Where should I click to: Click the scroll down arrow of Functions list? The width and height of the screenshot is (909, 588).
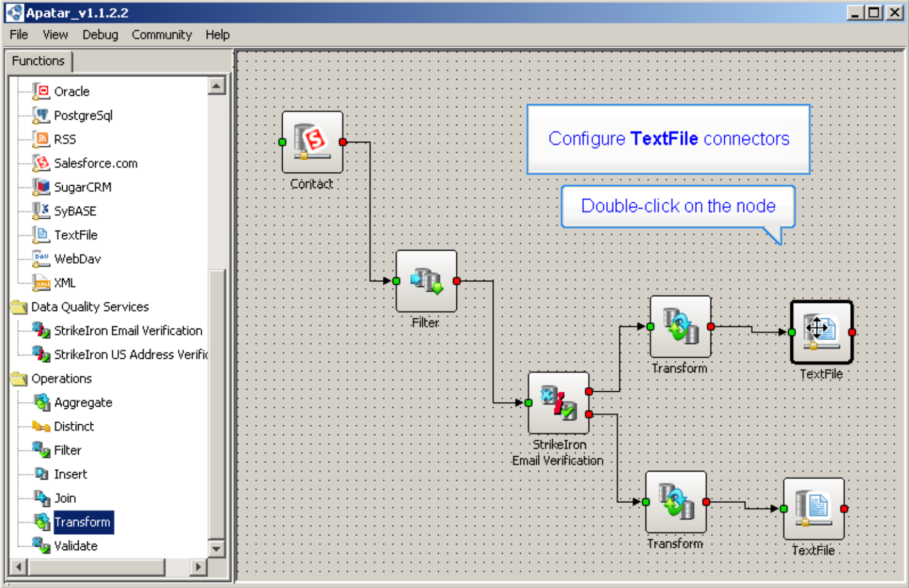pyautogui.click(x=217, y=548)
